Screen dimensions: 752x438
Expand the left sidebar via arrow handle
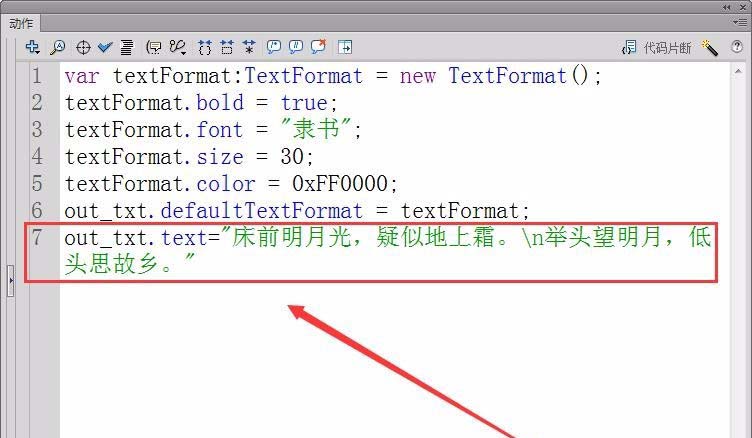[x=11, y=280]
